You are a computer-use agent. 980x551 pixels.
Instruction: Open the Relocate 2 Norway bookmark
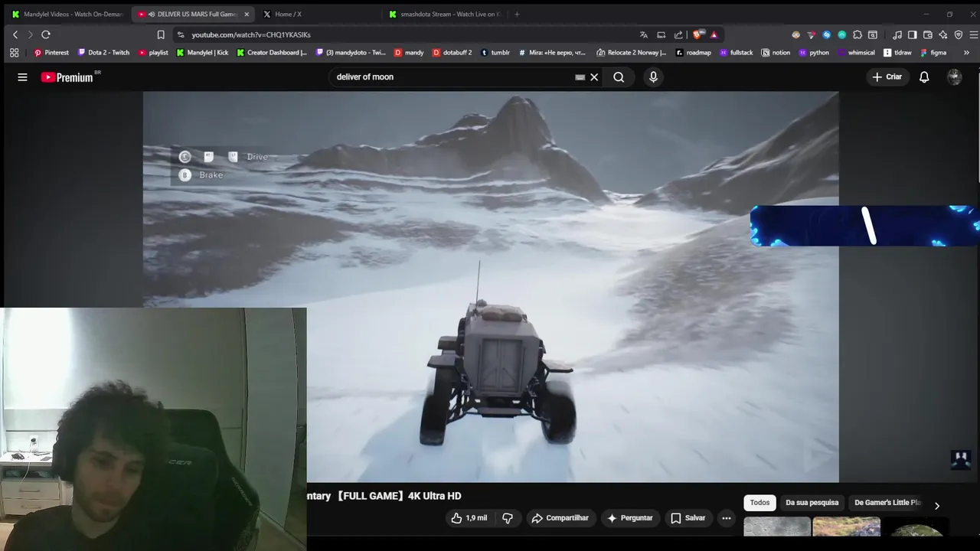point(632,53)
